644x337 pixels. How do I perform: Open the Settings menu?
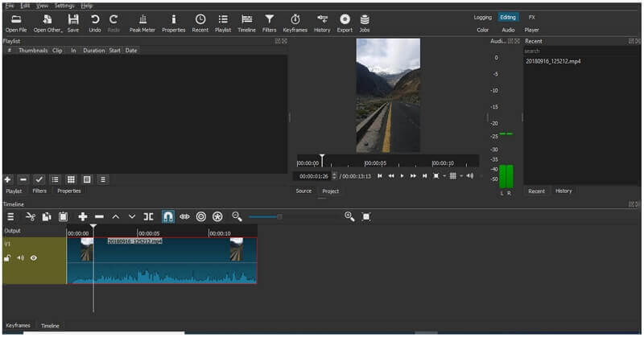[64, 6]
